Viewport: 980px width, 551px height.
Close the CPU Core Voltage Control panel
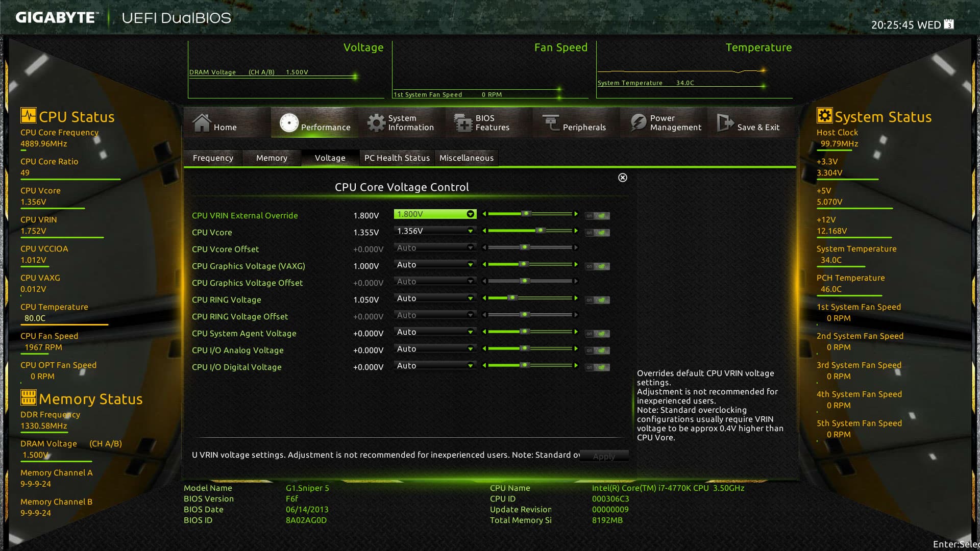pos(622,178)
